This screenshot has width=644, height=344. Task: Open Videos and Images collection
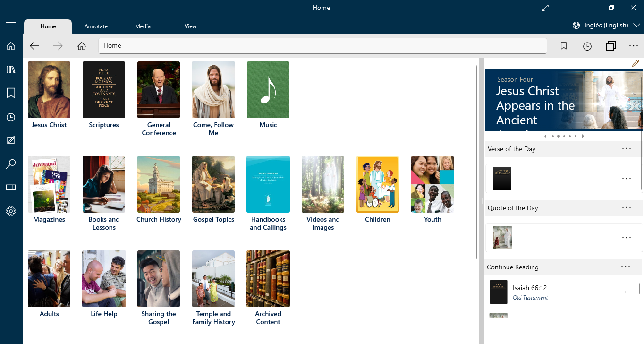(323, 194)
